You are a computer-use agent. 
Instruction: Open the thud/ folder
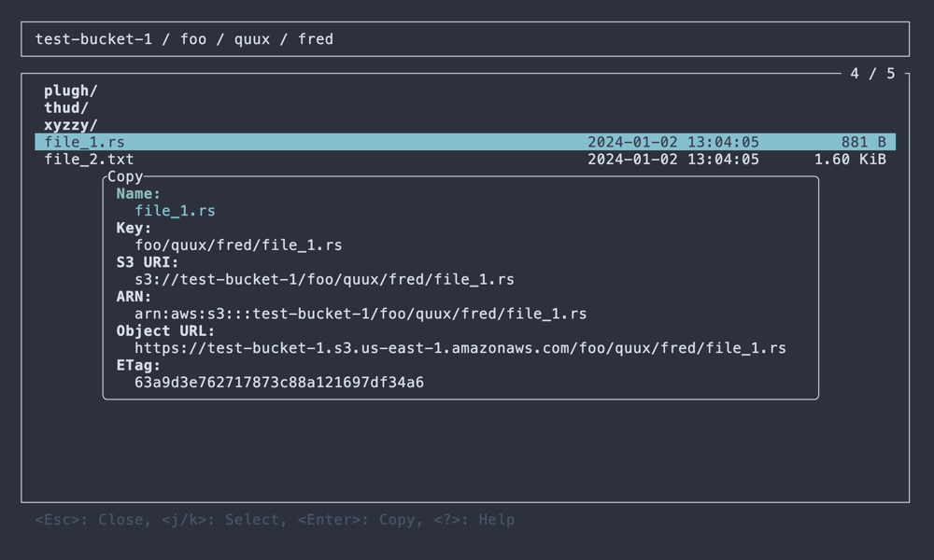(65, 108)
